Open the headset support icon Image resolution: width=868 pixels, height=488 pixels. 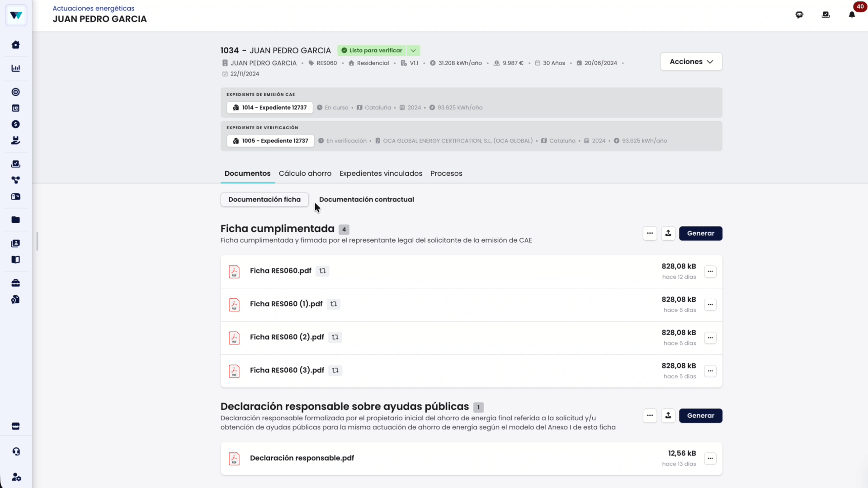16,451
